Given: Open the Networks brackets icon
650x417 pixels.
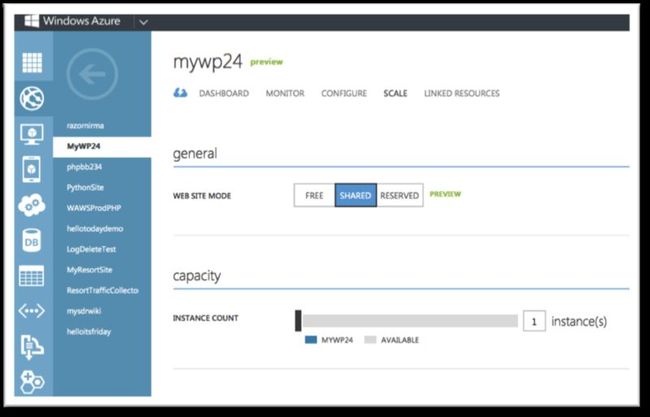Looking at the screenshot, I should coord(32,311).
